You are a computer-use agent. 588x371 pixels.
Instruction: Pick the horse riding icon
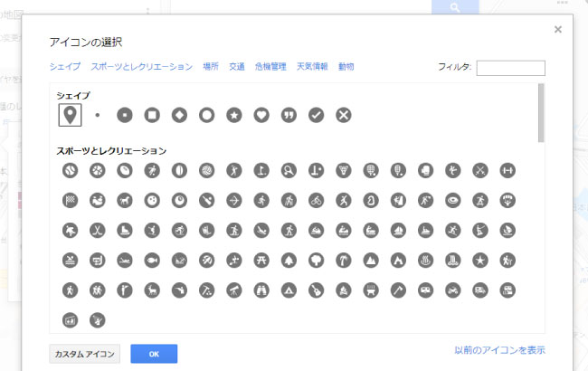pos(125,201)
